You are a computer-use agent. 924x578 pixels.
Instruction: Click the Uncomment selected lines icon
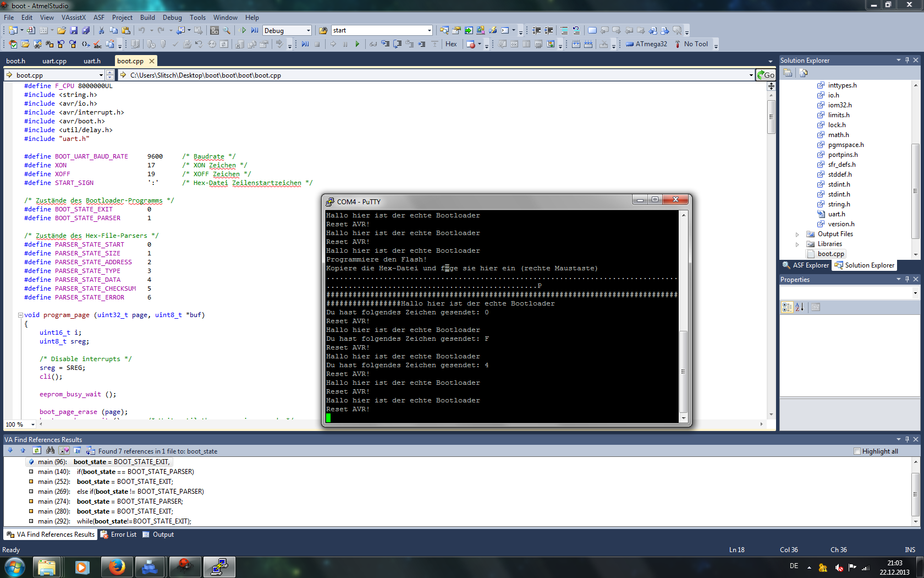(576, 30)
